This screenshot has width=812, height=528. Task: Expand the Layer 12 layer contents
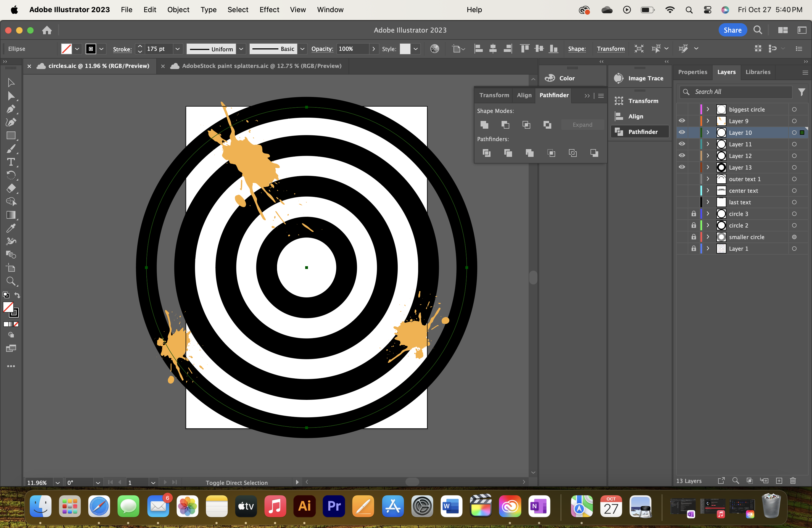coord(707,156)
